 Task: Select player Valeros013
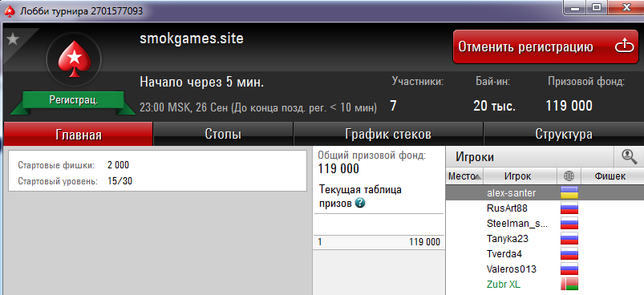coord(545,269)
